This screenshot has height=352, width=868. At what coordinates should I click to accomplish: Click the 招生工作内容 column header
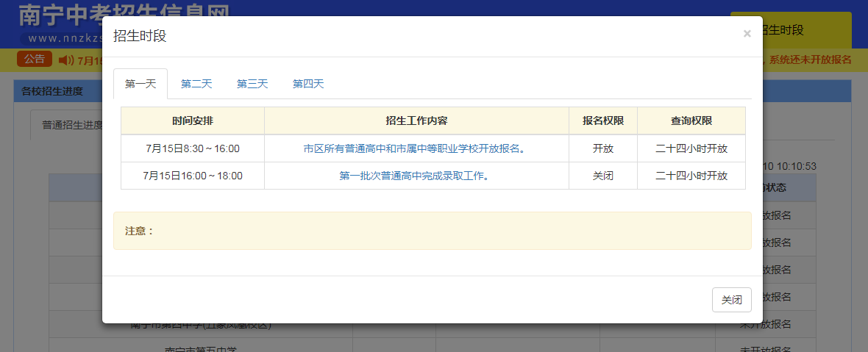[416, 121]
